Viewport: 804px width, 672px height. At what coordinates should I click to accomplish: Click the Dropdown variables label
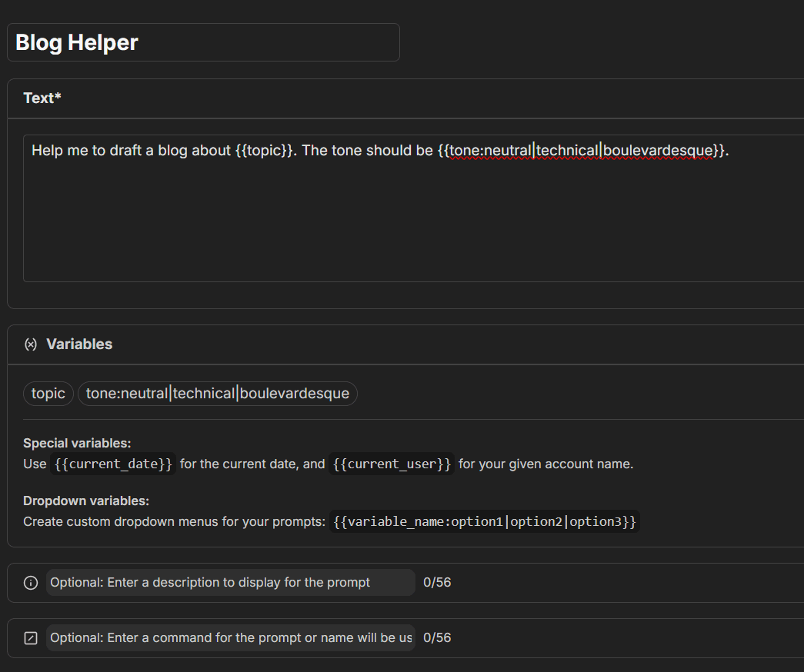pyautogui.click(x=86, y=501)
